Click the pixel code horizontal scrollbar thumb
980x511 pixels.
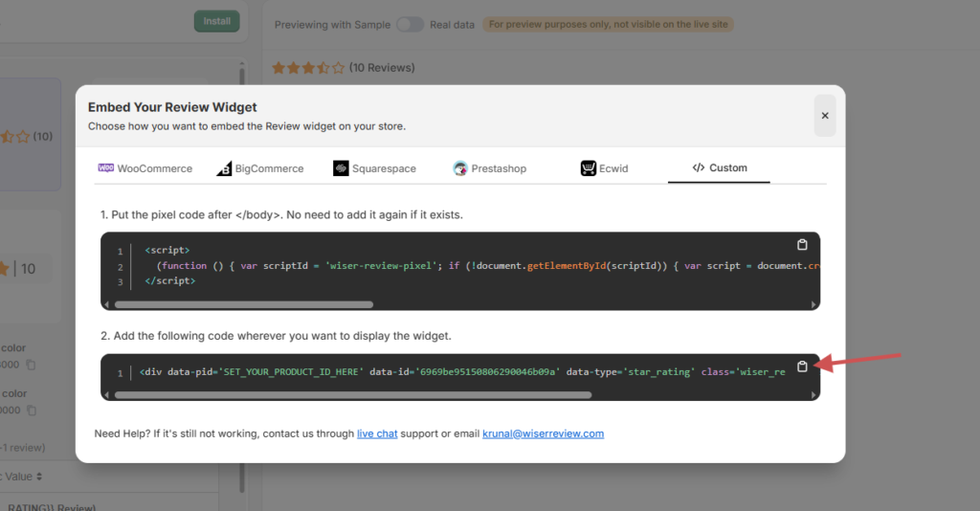pyautogui.click(x=243, y=304)
